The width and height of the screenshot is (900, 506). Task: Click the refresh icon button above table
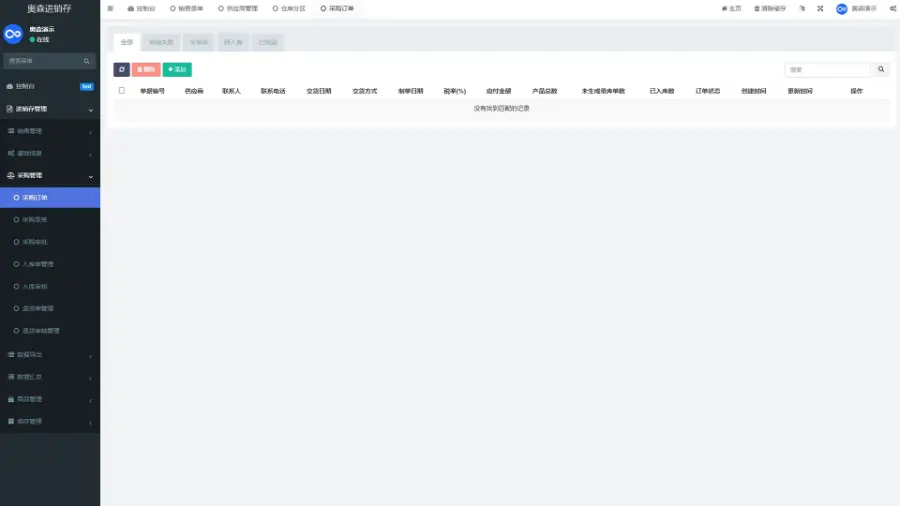[x=121, y=70]
